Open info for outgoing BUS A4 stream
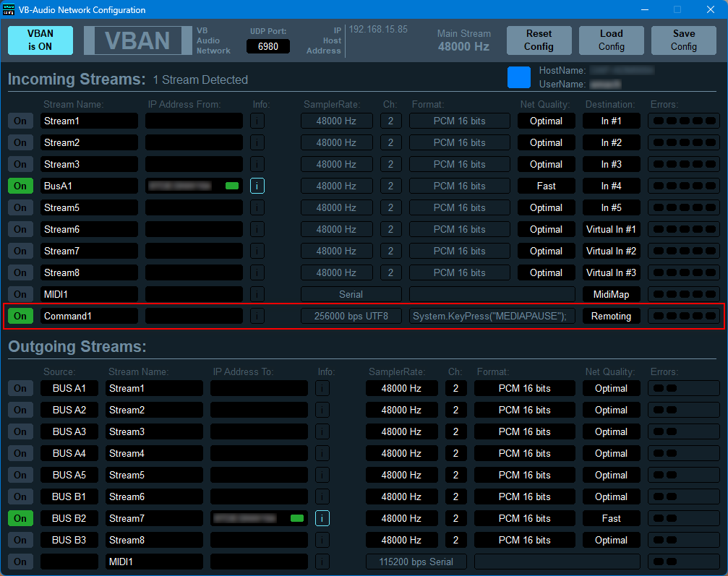 pyautogui.click(x=322, y=453)
